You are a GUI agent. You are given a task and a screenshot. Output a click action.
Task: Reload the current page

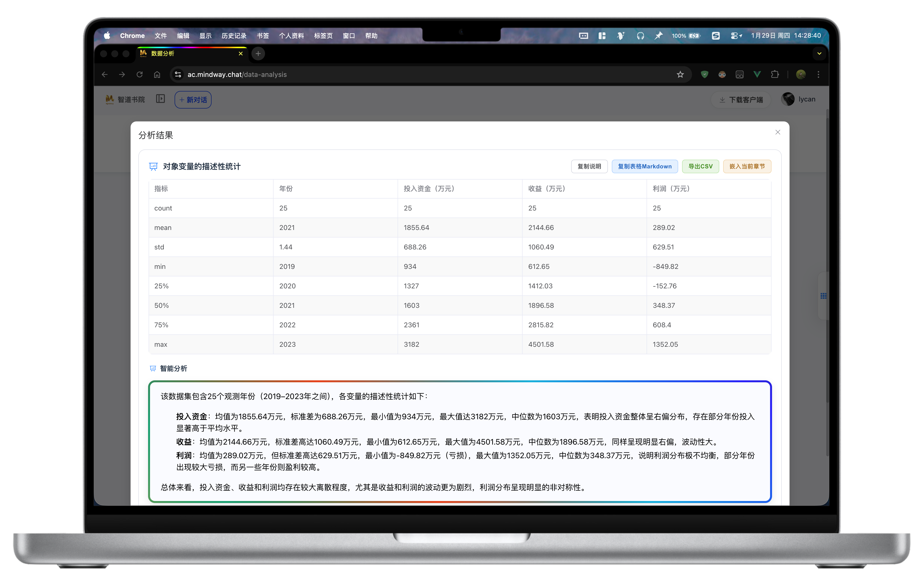(140, 74)
